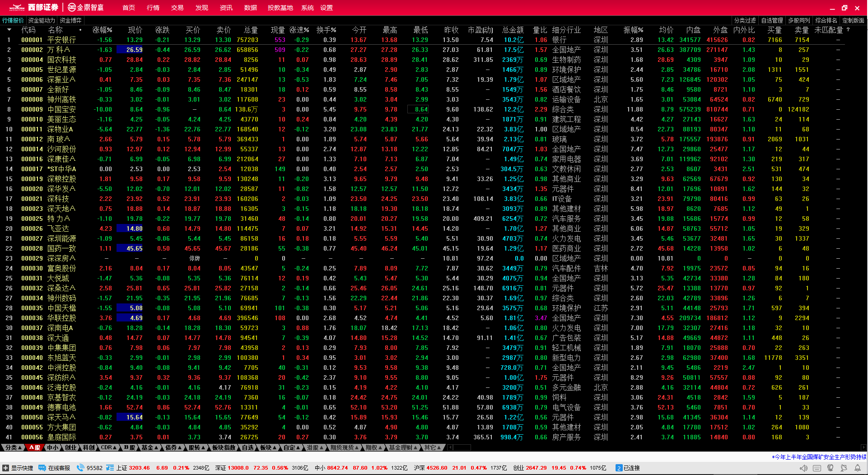Click the horizontal scrollbar right arrow

pyautogui.click(x=863, y=447)
